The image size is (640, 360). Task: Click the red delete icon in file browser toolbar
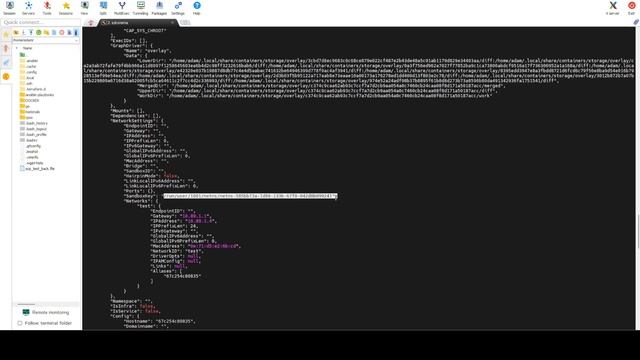click(x=62, y=32)
